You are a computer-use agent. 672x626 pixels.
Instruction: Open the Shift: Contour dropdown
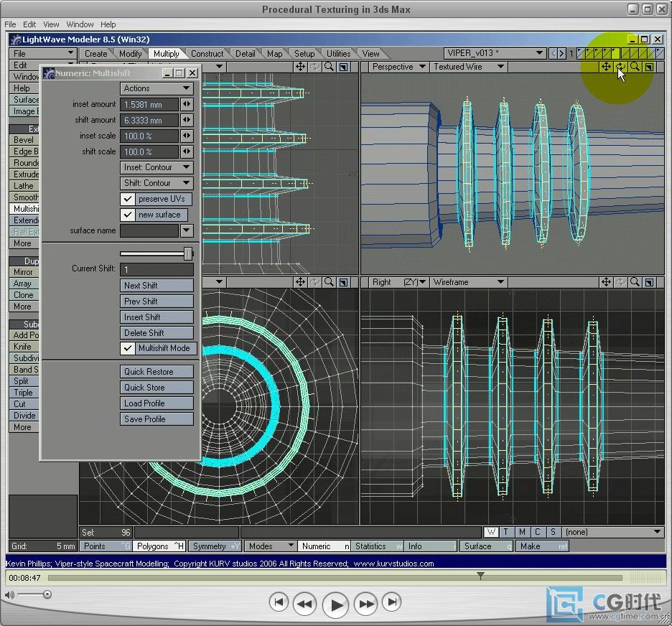(157, 183)
